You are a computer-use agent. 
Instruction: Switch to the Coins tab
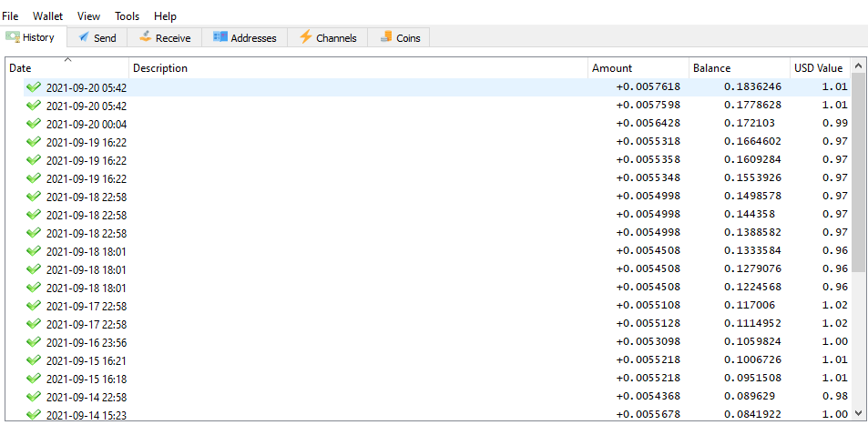click(399, 38)
